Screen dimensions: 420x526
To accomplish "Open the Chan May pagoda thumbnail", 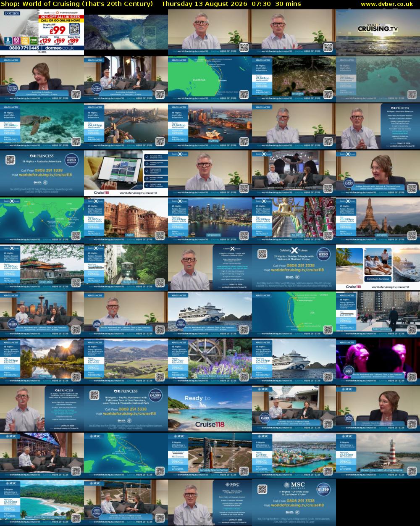I will coord(42,267).
